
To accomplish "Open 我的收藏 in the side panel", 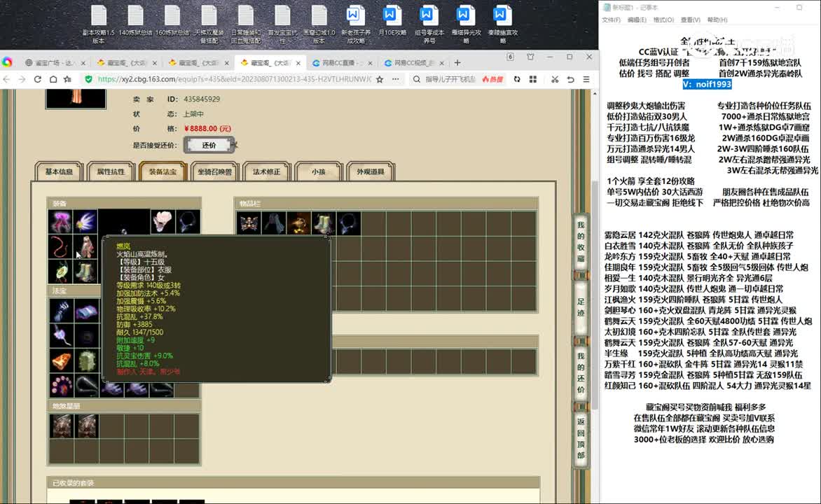I will click(581, 241).
